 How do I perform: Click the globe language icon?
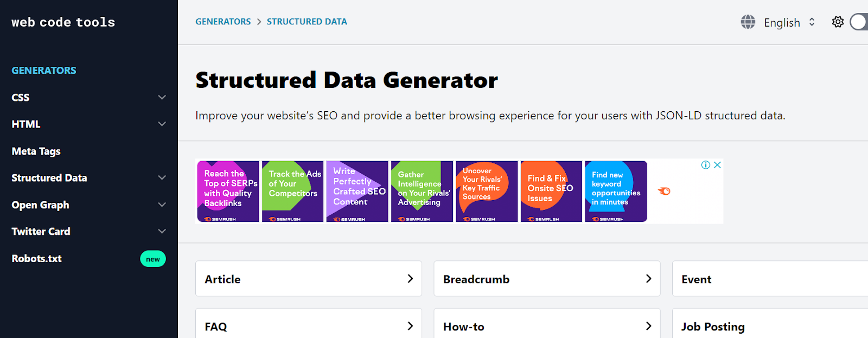pyautogui.click(x=748, y=22)
